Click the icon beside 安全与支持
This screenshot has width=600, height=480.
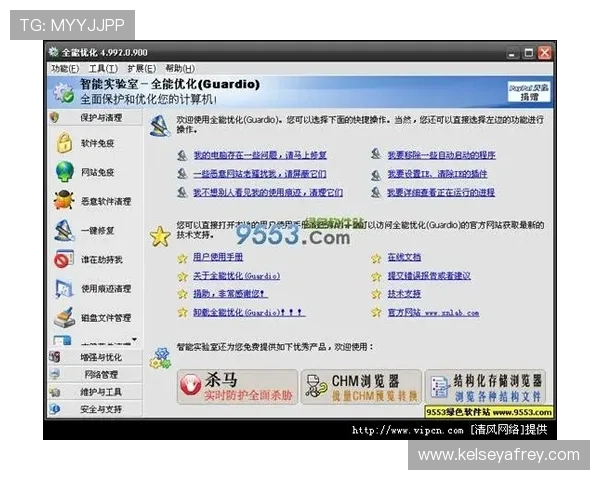tap(55, 409)
